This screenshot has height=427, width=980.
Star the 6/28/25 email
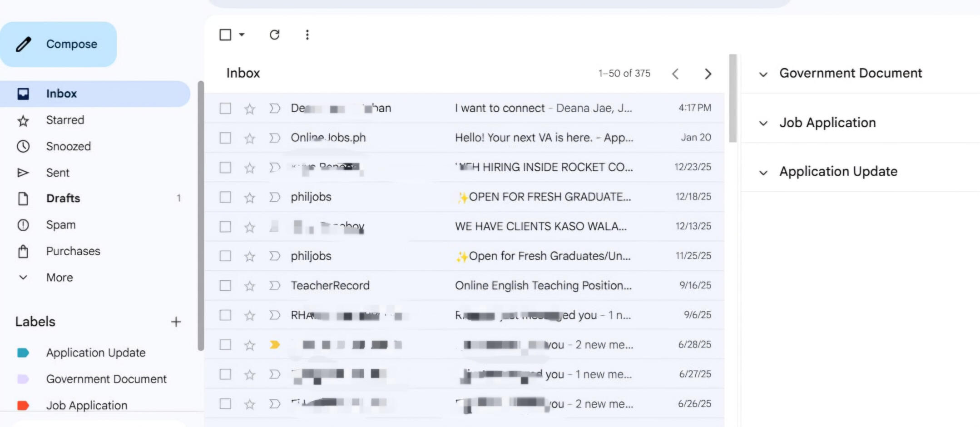point(250,345)
